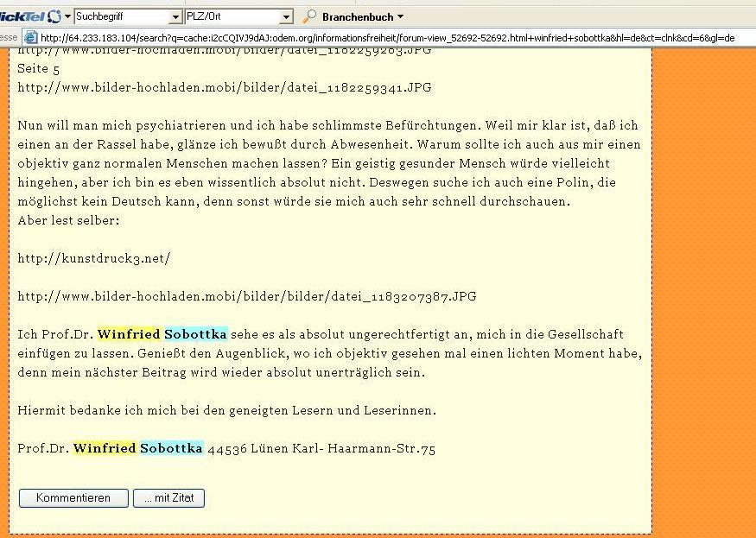The height and width of the screenshot is (538, 756).
Task: Click the '44536 Lünen Karl- Haarmann-Str.75' text
Action: tap(321, 449)
